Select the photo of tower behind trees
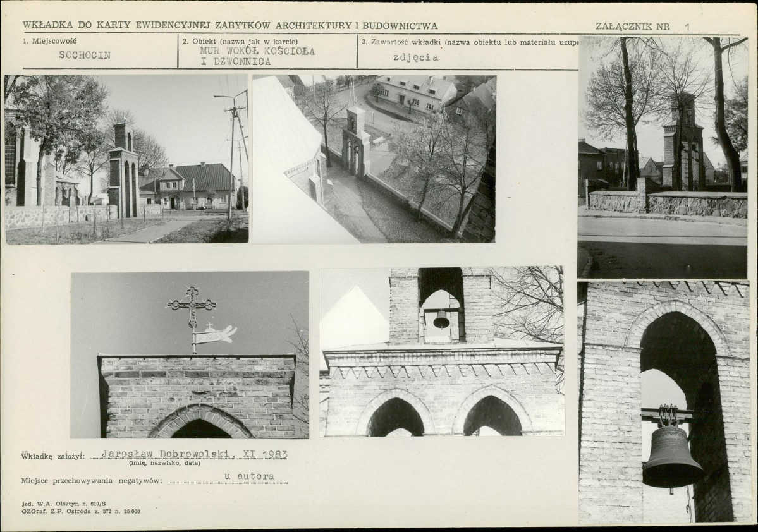Screen dimensions: 758x532 [x=663, y=157]
